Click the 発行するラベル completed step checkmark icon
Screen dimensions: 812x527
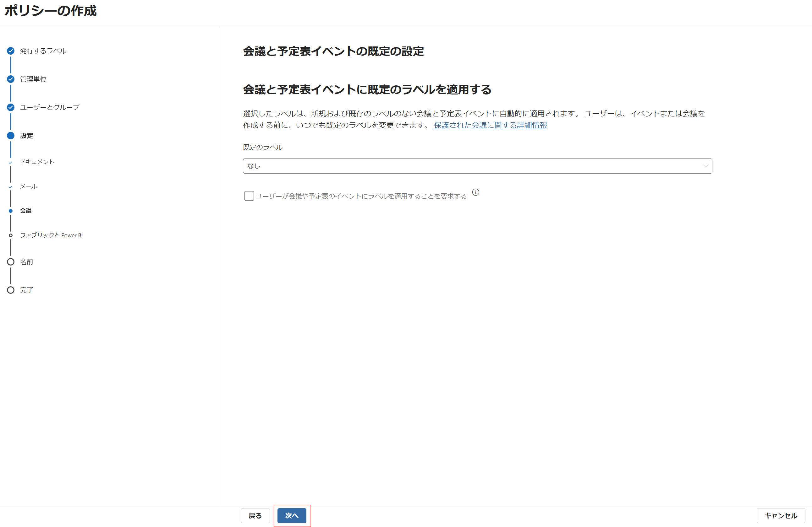pos(11,51)
